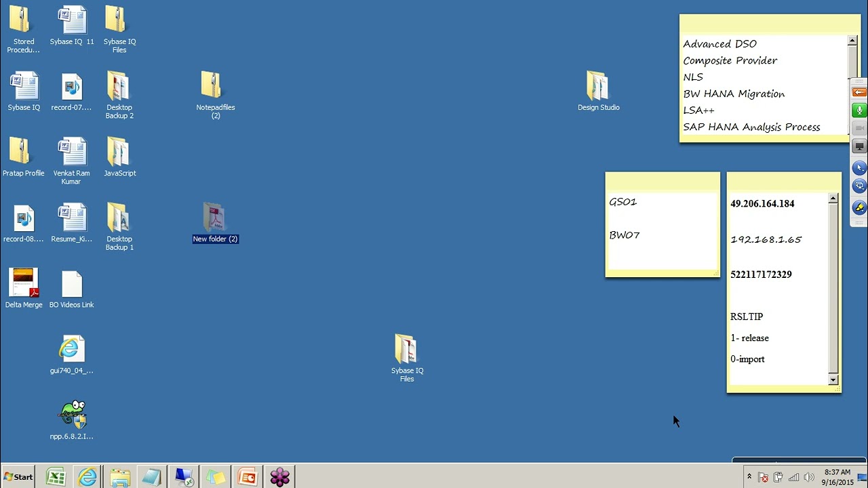868x488 pixels.
Task: Click the screen sharing monitor button
Action: (x=859, y=146)
